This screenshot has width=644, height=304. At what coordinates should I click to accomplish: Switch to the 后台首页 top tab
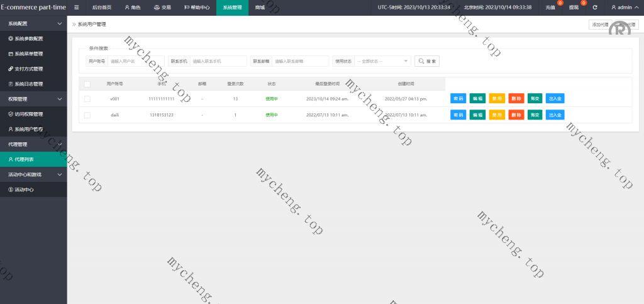click(101, 8)
